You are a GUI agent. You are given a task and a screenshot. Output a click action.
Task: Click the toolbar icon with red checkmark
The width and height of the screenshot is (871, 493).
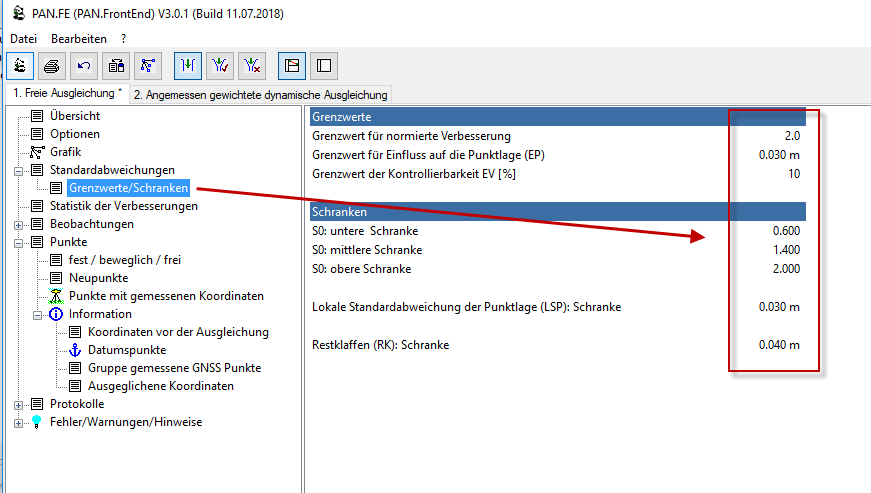click(219, 66)
